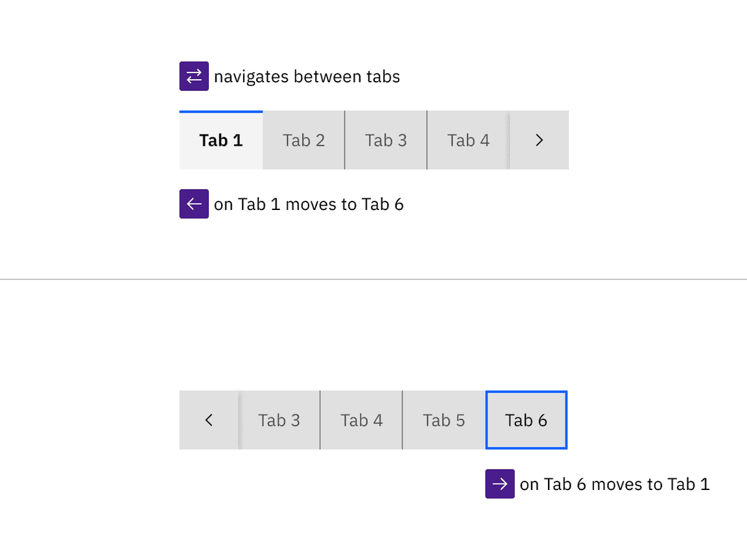Expand hidden tabs using the right scroll chevron
The width and height of the screenshot is (747, 560).
539,139
